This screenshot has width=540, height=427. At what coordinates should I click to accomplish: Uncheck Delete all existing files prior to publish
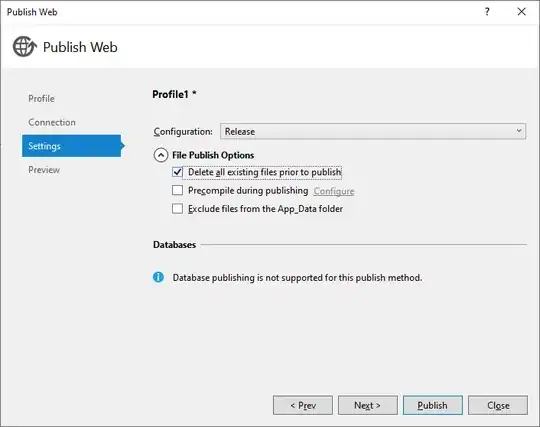click(x=177, y=172)
